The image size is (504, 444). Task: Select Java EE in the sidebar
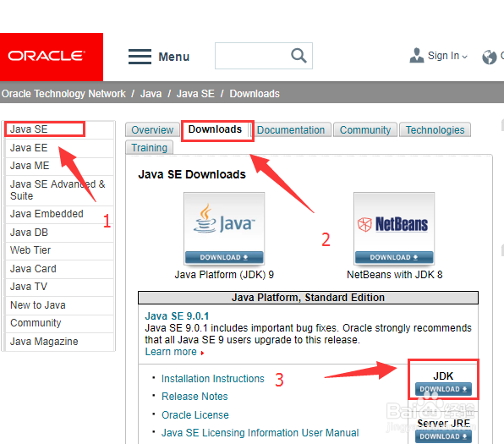pyautogui.click(x=59, y=148)
